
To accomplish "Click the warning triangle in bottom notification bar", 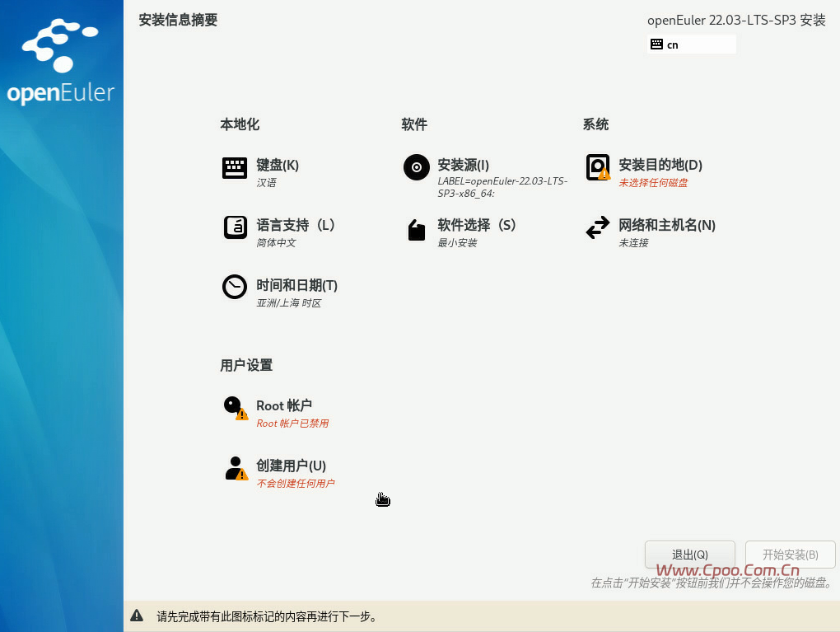I will click(138, 616).
